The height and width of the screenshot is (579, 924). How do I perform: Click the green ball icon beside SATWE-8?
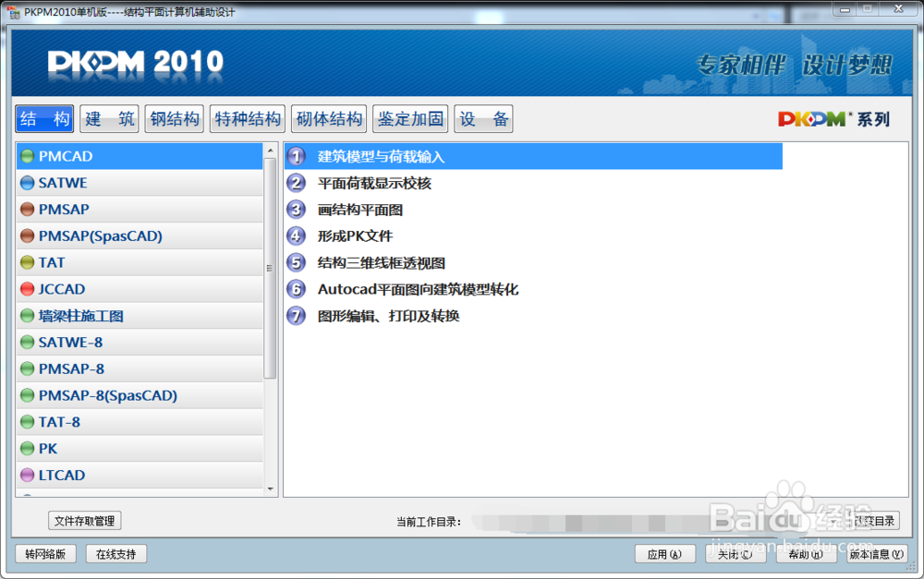point(27,343)
